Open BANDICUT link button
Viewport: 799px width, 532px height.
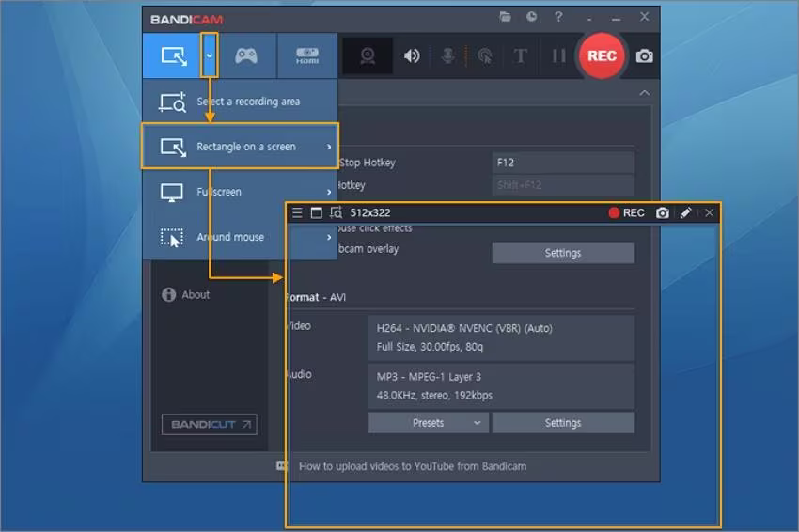tap(210, 425)
